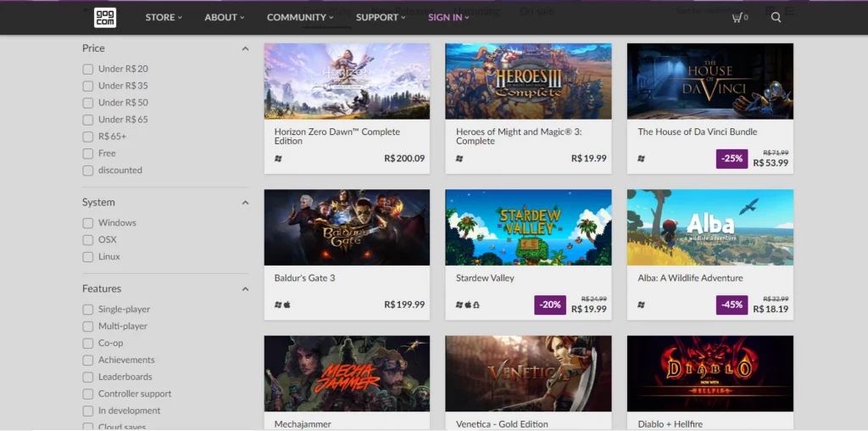Open the SUPPORT dropdown menu
This screenshot has width=868, height=431.
pos(381,17)
